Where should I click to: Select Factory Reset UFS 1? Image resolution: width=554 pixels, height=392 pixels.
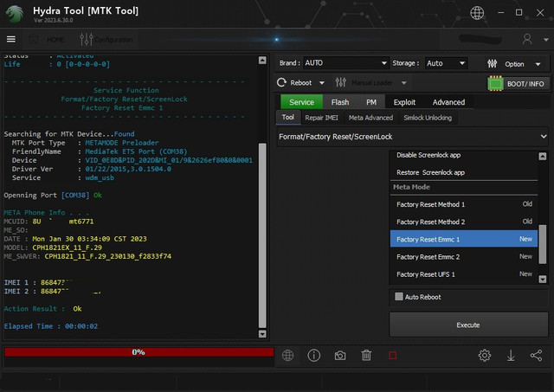coord(464,274)
